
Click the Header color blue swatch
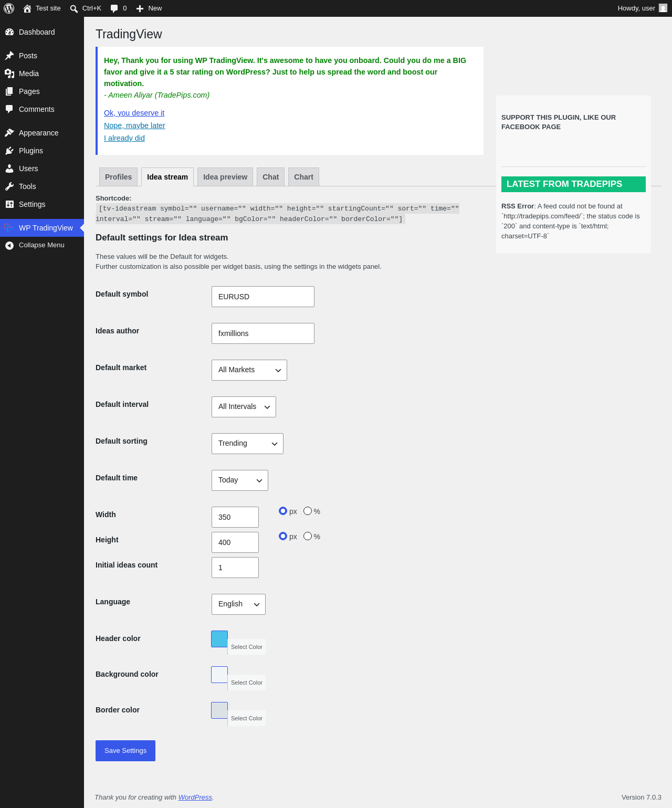(219, 639)
